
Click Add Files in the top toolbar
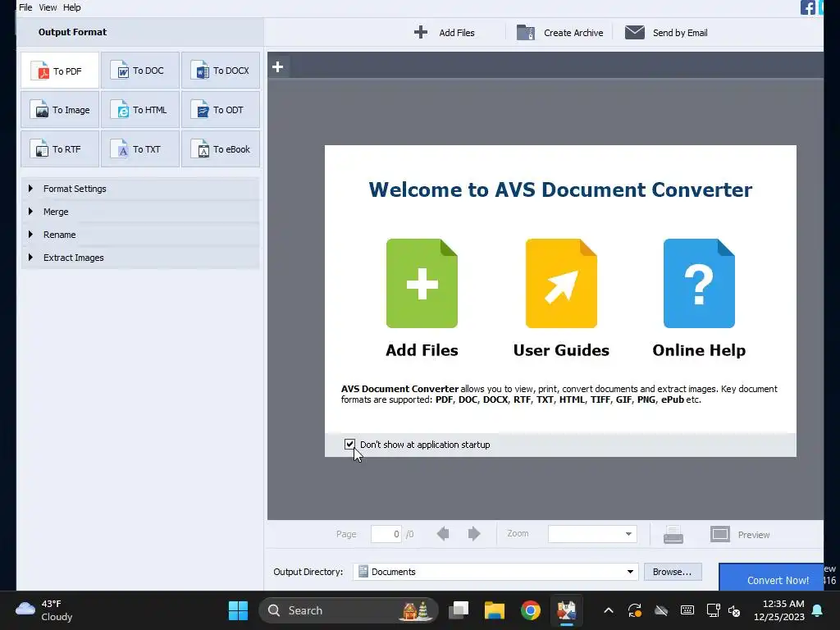click(x=444, y=33)
